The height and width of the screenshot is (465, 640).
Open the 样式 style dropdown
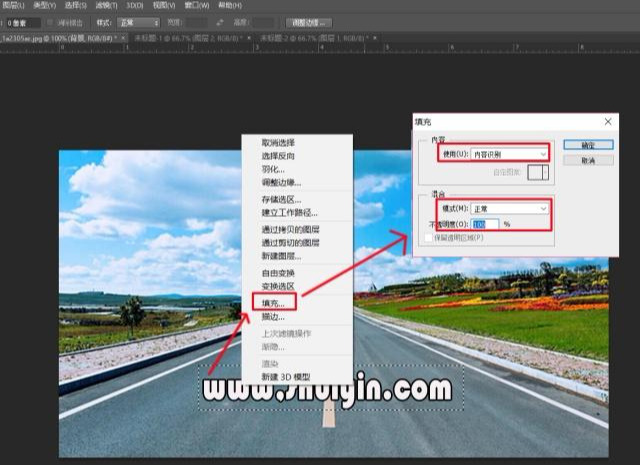click(x=138, y=23)
